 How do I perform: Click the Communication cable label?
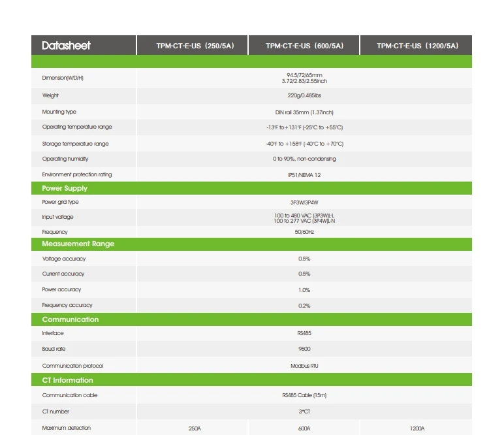[70, 395]
